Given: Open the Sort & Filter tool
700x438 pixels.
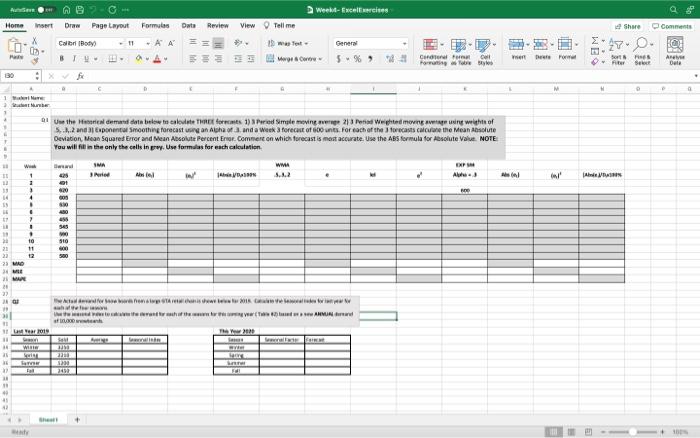Looking at the screenshot, I should (x=618, y=51).
